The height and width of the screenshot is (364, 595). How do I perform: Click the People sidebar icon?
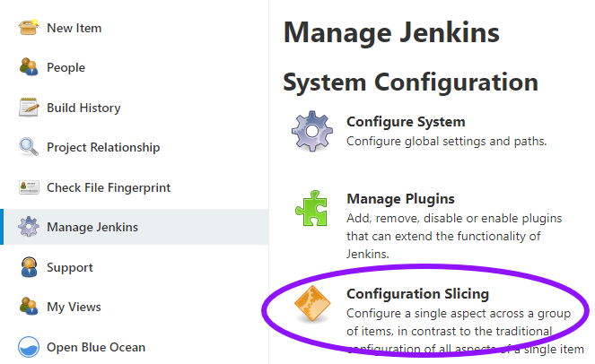(x=29, y=67)
